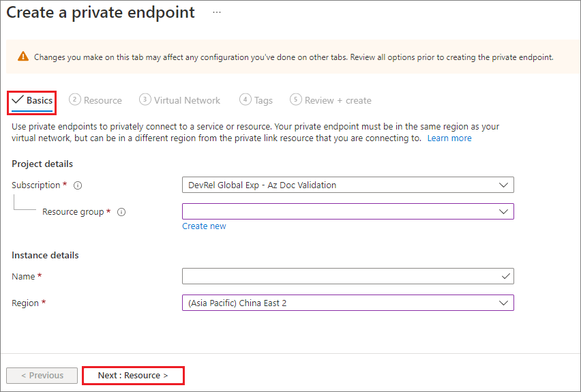Click the warning triangle icon in banner
The image size is (581, 392).
(x=23, y=57)
